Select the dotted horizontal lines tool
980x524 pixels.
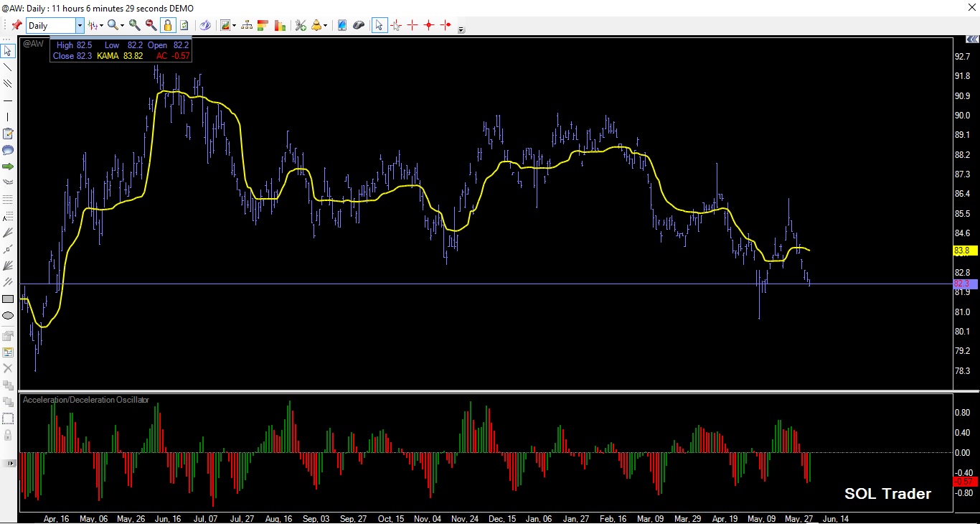(8, 200)
